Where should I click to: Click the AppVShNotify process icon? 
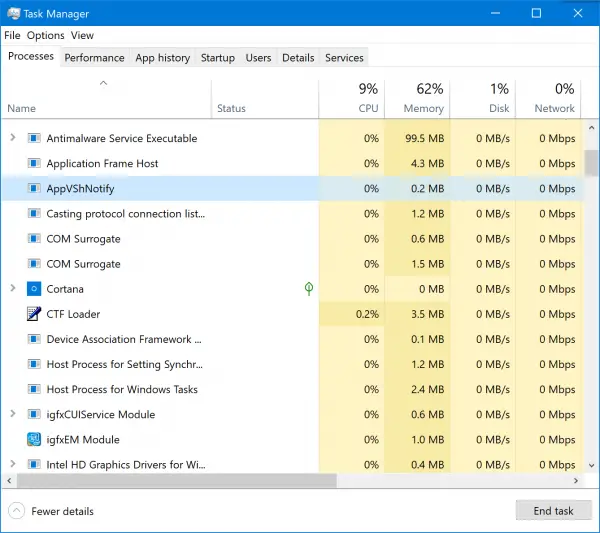(34, 188)
